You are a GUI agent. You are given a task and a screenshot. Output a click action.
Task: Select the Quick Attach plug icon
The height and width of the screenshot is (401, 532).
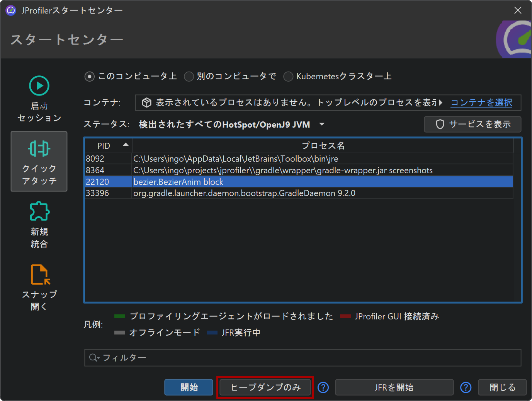(x=39, y=149)
